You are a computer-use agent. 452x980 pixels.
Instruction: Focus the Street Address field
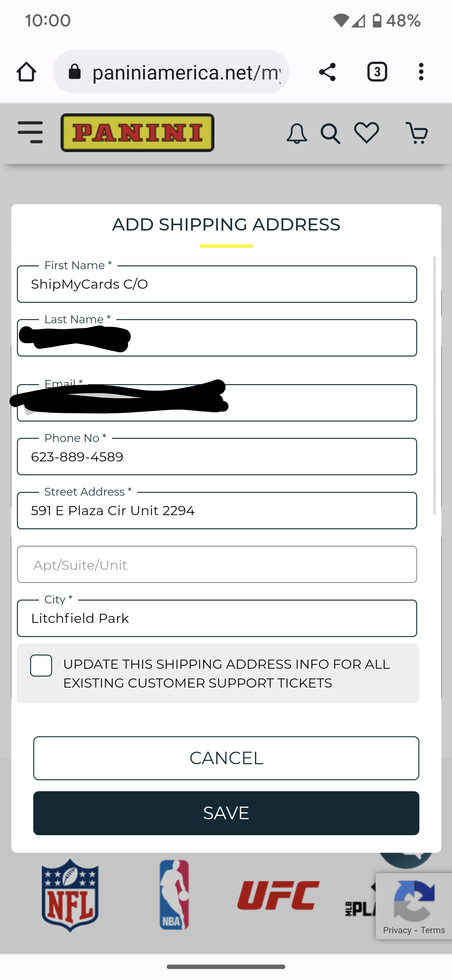[x=217, y=510]
